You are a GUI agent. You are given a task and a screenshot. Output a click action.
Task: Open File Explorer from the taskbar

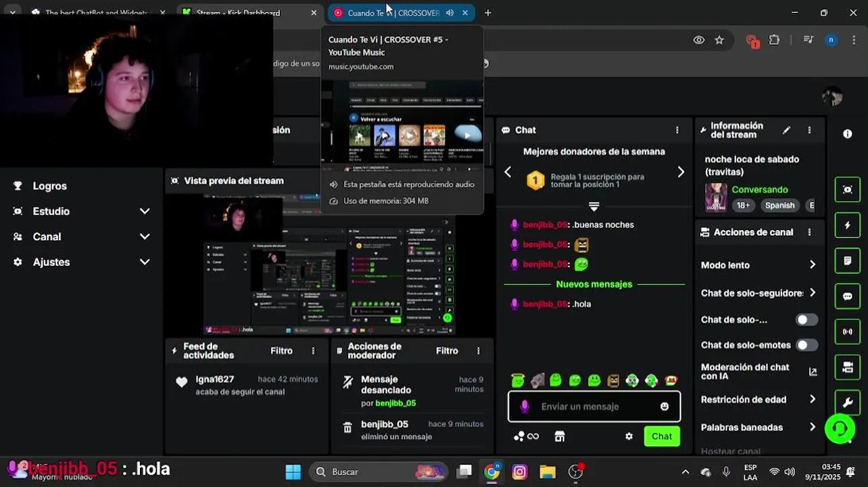point(548,471)
